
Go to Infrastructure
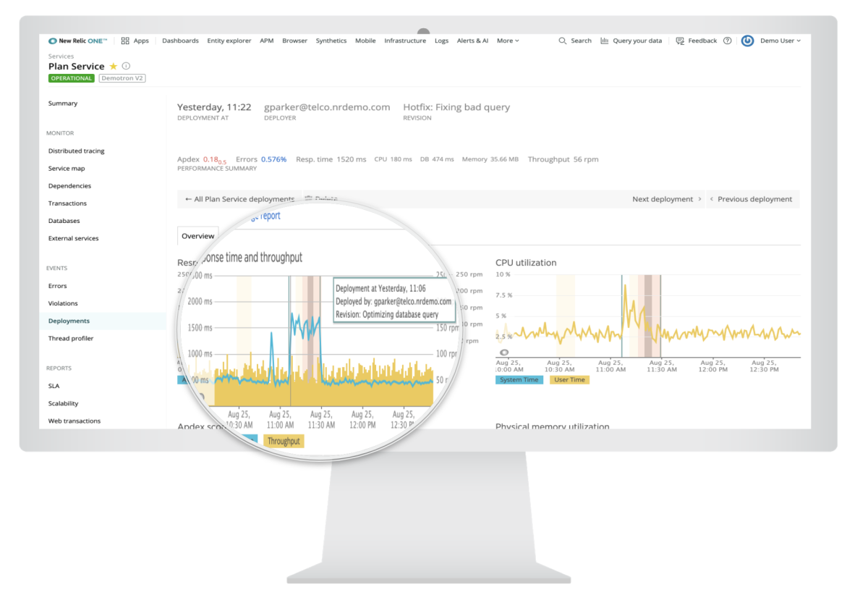(x=405, y=41)
